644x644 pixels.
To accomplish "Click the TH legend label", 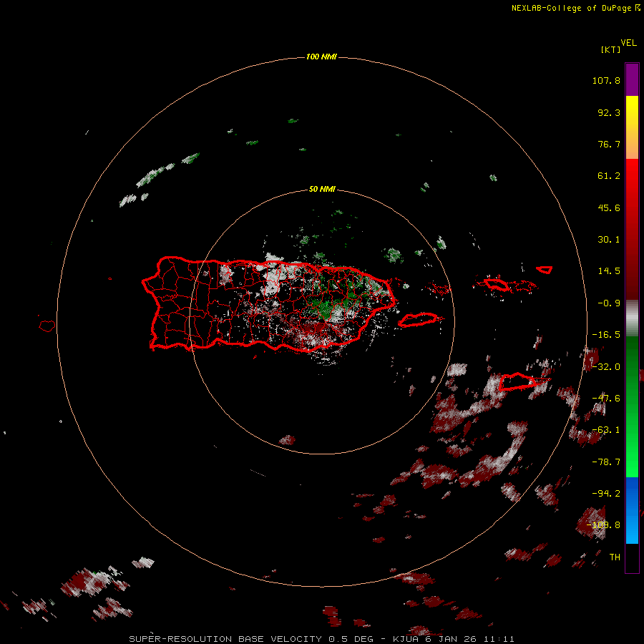I will click(615, 557).
